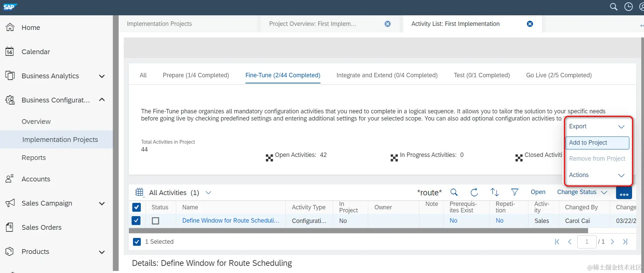
Task: Click the activity list search magnifier icon
Action: (454, 192)
